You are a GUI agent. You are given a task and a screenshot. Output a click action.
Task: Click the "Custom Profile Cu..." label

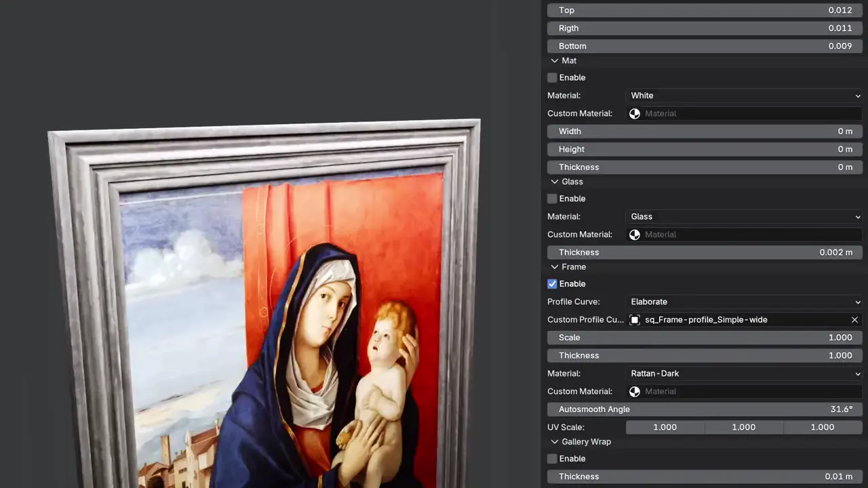click(x=585, y=320)
